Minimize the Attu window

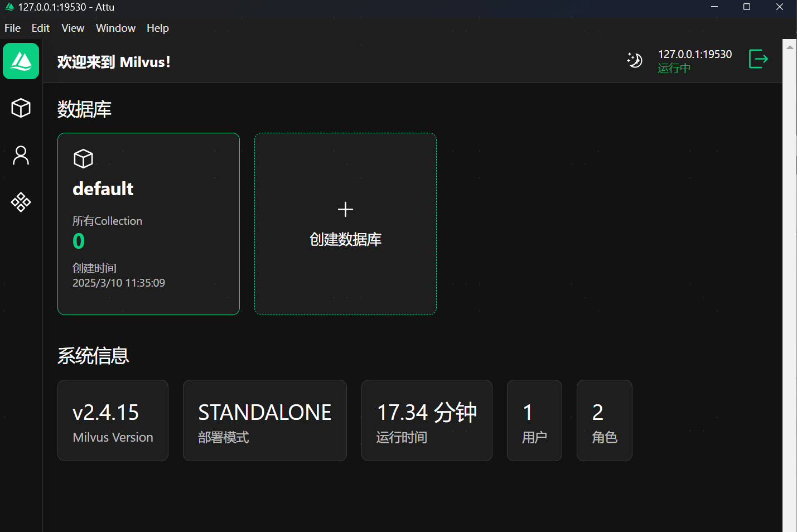[714, 7]
